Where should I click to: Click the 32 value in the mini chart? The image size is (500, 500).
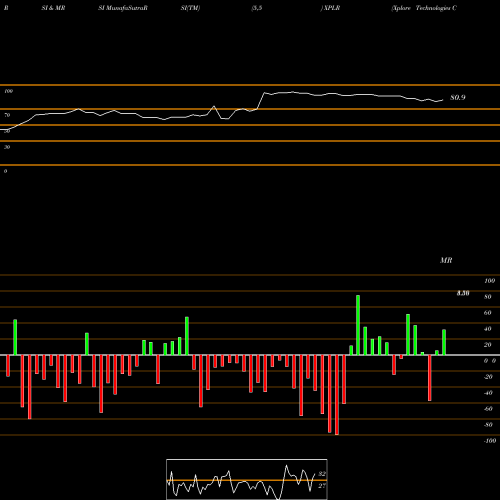coord(322,474)
